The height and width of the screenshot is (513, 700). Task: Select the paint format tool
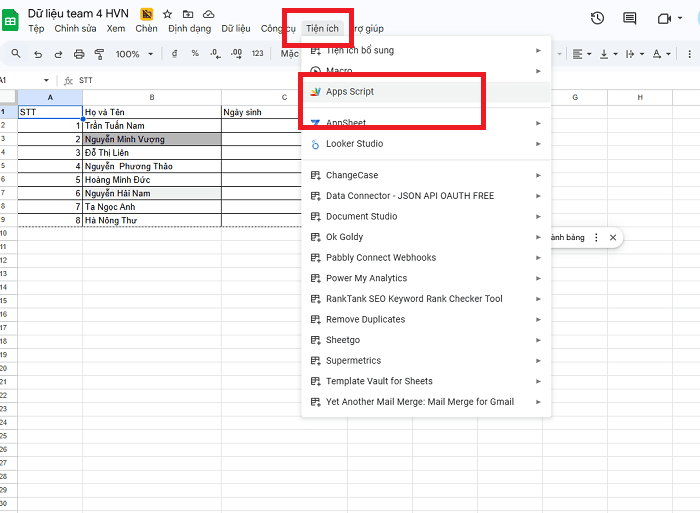(x=98, y=54)
